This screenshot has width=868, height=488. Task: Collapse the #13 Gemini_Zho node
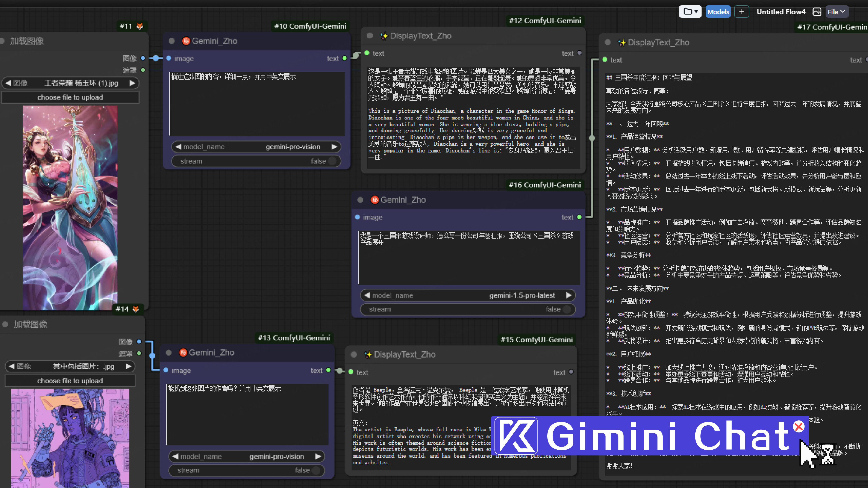(169, 353)
